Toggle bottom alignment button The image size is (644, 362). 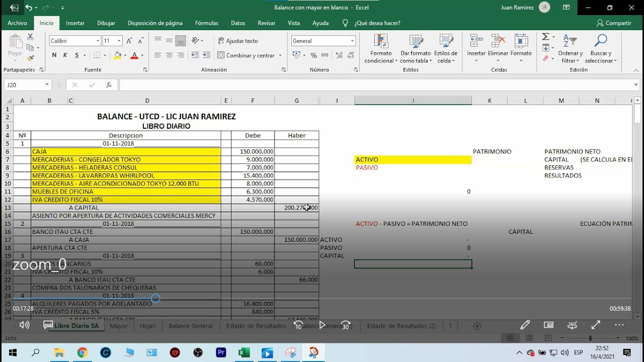click(x=181, y=41)
